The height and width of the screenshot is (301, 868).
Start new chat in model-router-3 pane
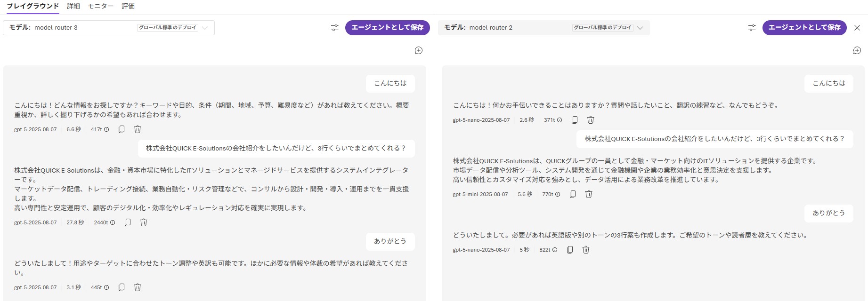[419, 50]
